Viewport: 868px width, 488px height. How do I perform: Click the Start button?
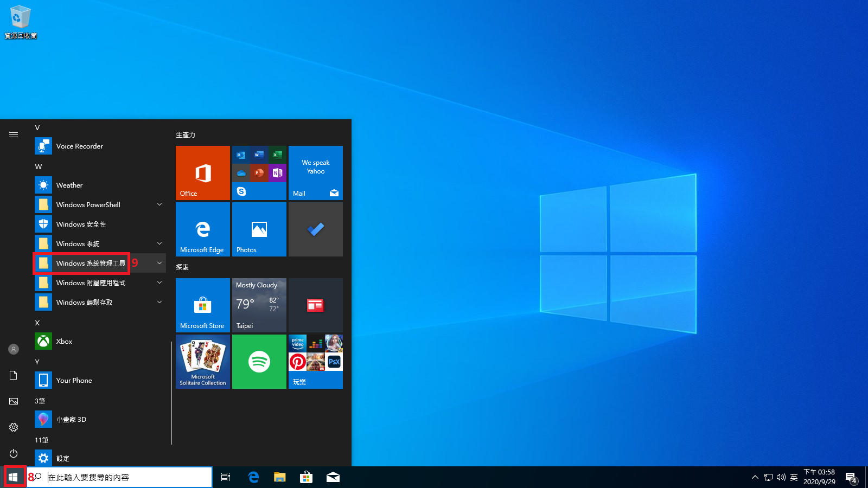(14, 477)
